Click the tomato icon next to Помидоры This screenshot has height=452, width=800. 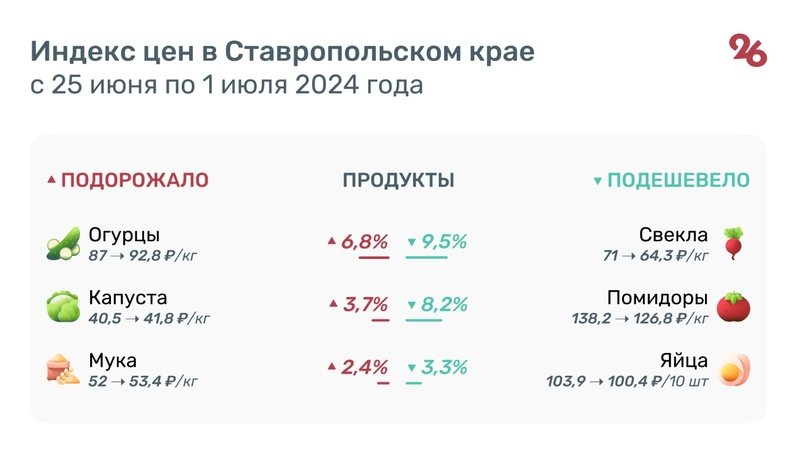coord(734,306)
